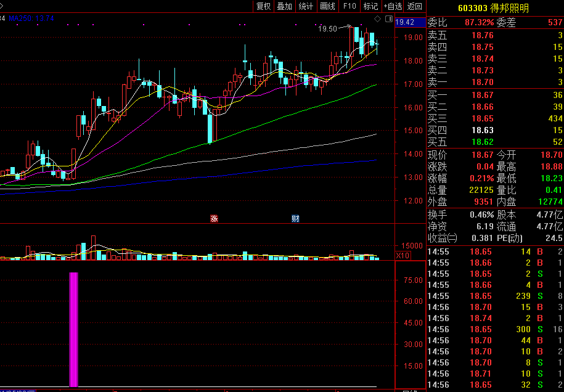Click the 内盘 12774 value
Viewport: 564px width, 392px height.
(x=550, y=202)
